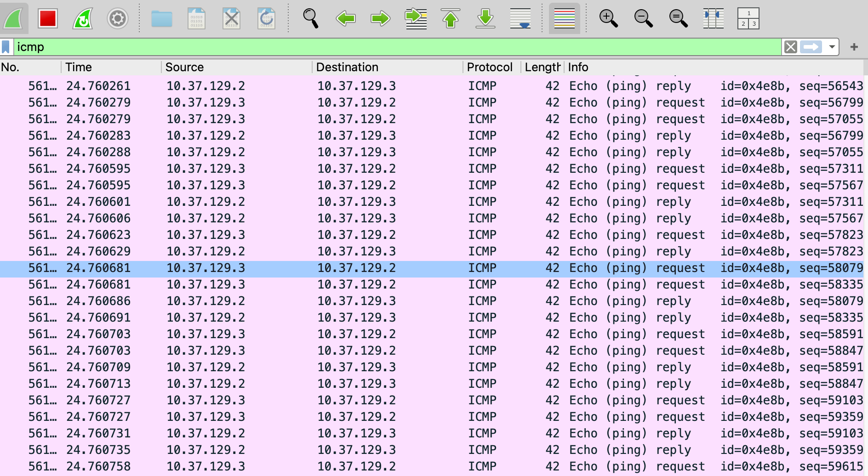The height and width of the screenshot is (476, 868).
Task: Click the Find packet magnifier icon
Action: [311, 19]
